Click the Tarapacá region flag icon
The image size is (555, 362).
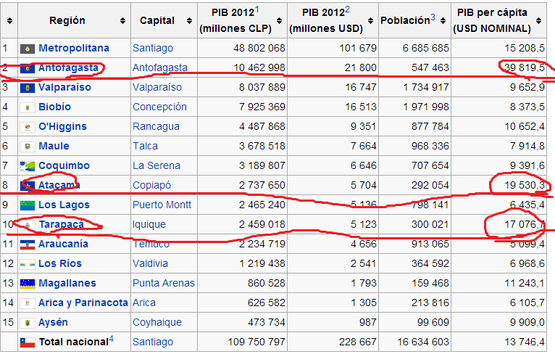(27, 225)
